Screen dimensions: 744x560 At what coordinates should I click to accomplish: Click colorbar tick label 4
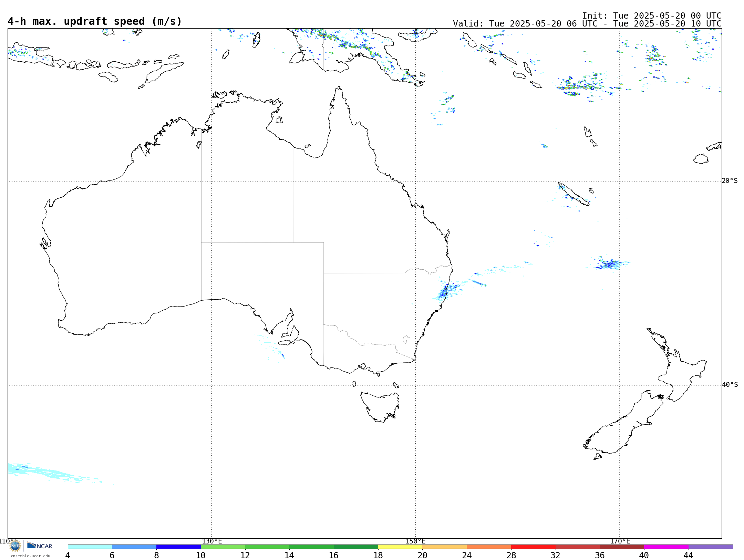pyautogui.click(x=68, y=555)
